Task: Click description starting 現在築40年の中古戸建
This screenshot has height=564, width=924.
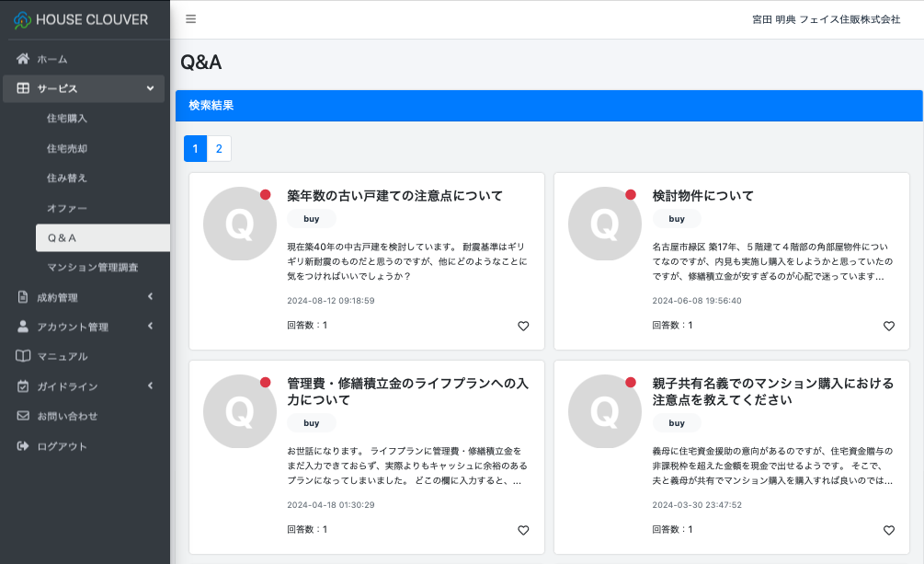Action: [407, 261]
